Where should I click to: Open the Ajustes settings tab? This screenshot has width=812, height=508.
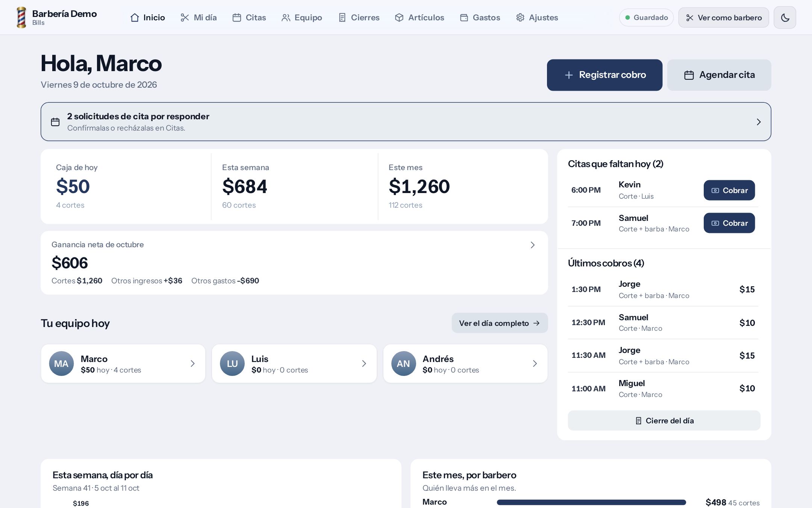click(537, 18)
